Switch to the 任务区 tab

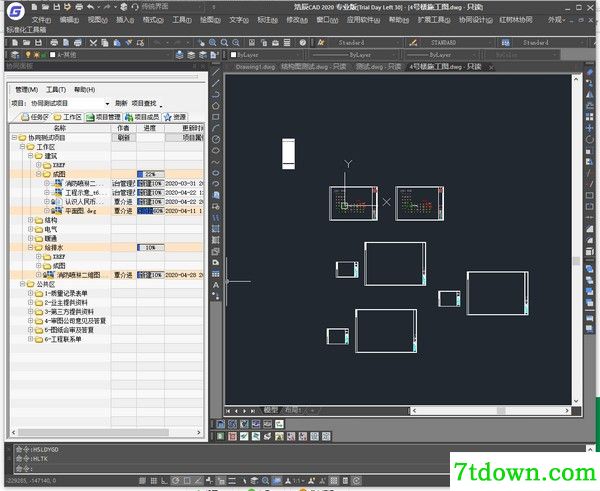pyautogui.click(x=35, y=117)
